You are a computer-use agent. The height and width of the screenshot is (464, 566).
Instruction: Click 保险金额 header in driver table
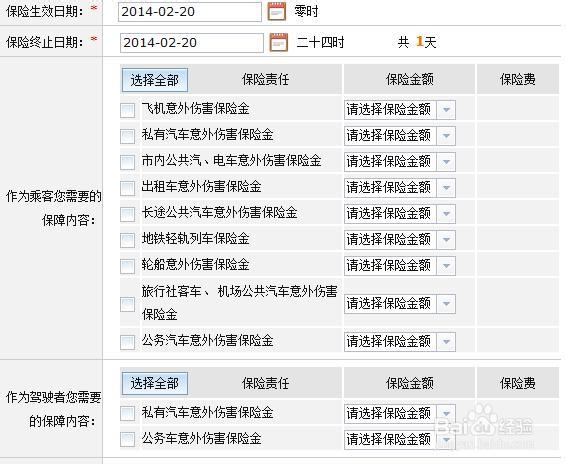(409, 383)
